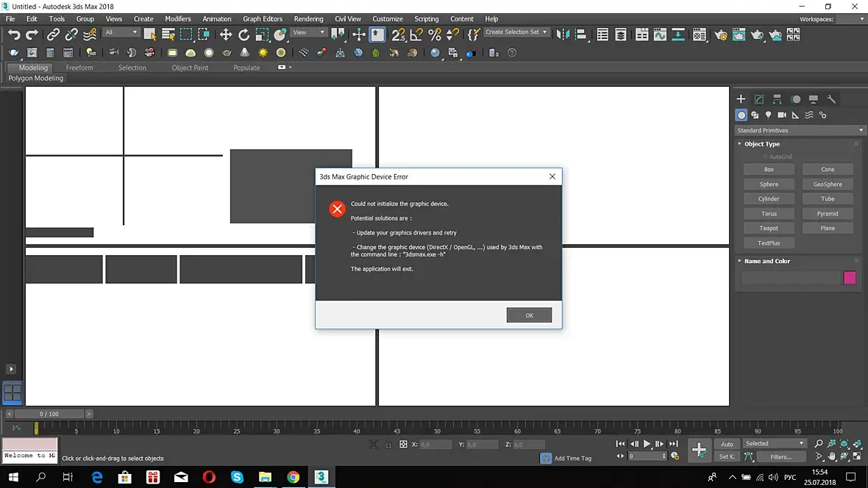Collapse the Object Type rollout
Image resolution: width=868 pixels, height=488 pixels.
[761, 144]
